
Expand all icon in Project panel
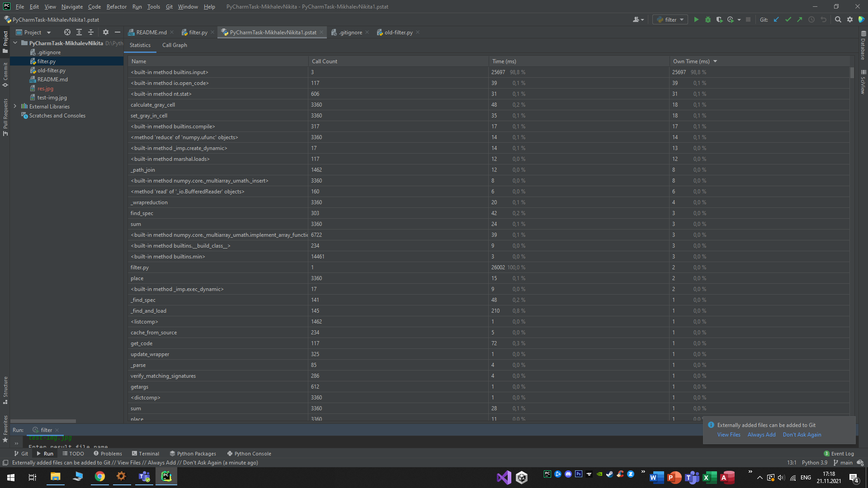79,32
